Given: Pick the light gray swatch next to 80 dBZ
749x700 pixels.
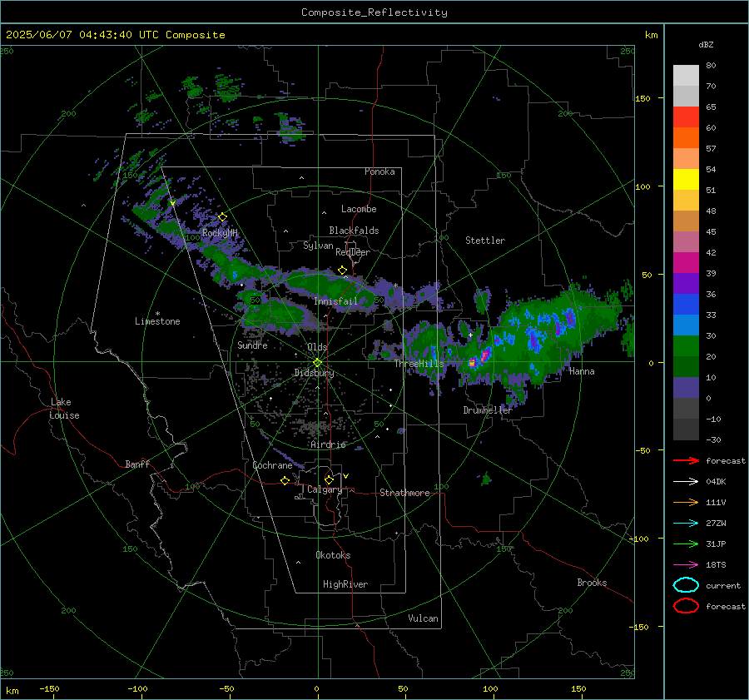Looking at the screenshot, I should (x=686, y=76).
